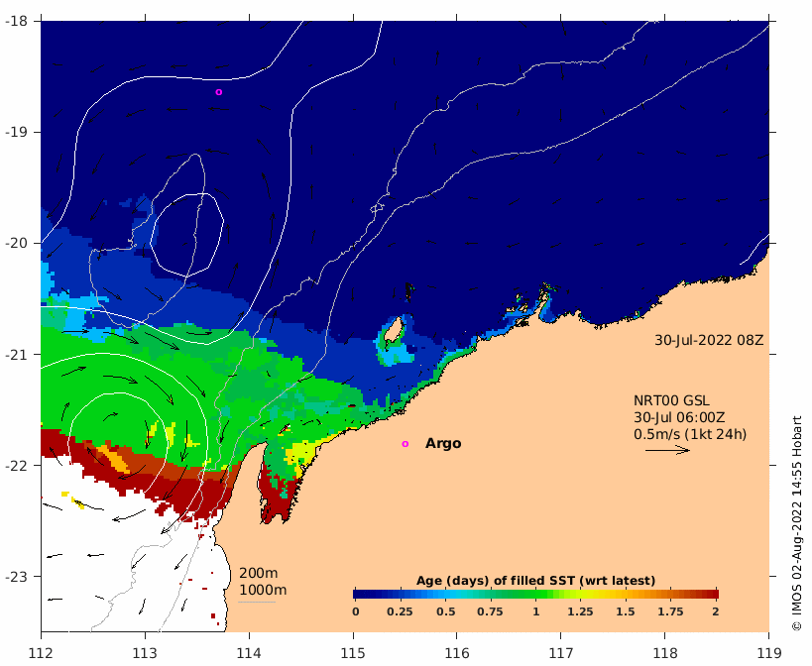The width and height of the screenshot is (812, 666).
Task: Click the '1000m' isobath label
Action: [x=263, y=590]
